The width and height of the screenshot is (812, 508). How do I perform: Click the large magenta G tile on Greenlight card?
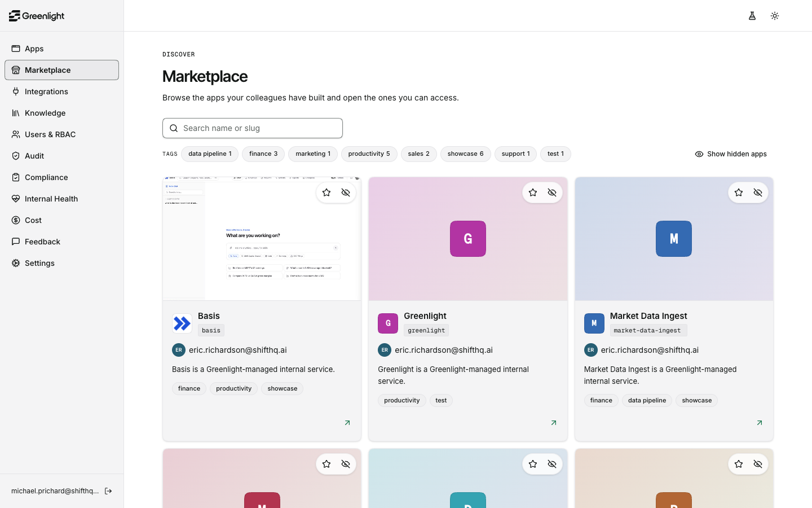point(468,239)
